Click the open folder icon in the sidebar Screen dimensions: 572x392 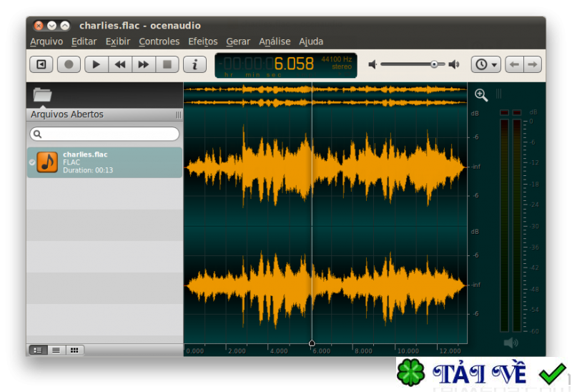43,94
